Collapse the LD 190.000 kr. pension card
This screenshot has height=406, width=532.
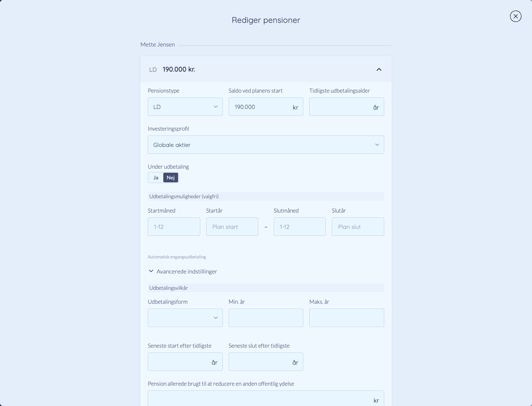(x=379, y=69)
